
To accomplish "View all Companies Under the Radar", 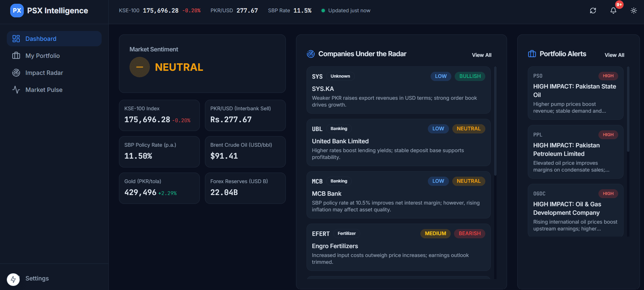I will tap(482, 55).
